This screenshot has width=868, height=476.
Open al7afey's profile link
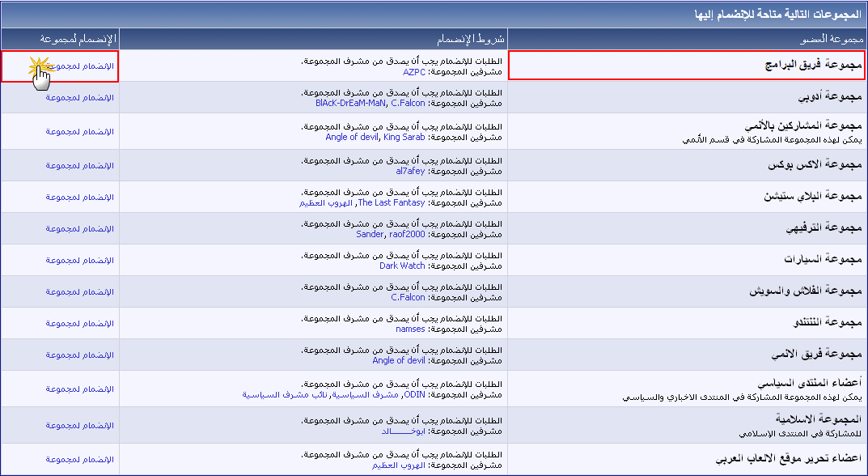pos(410,172)
